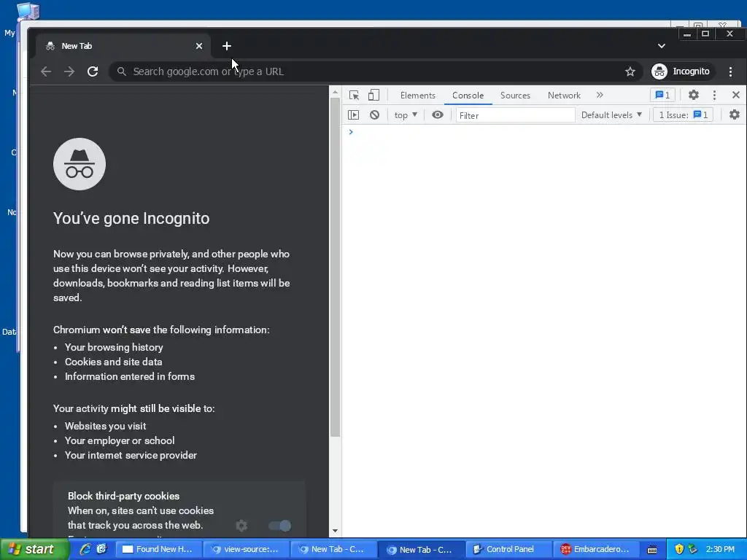Switch to the Control Panel taskbar item

point(508,550)
